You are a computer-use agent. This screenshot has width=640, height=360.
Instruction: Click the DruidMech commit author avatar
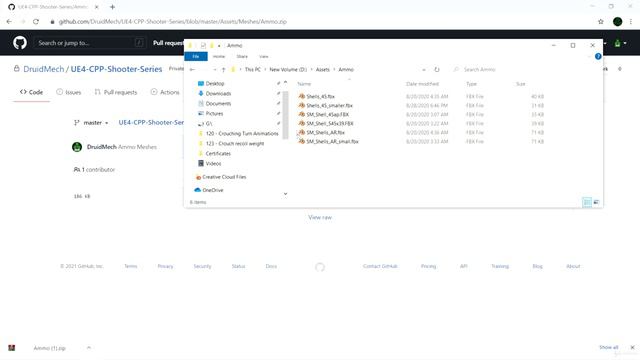pyautogui.click(x=77, y=147)
